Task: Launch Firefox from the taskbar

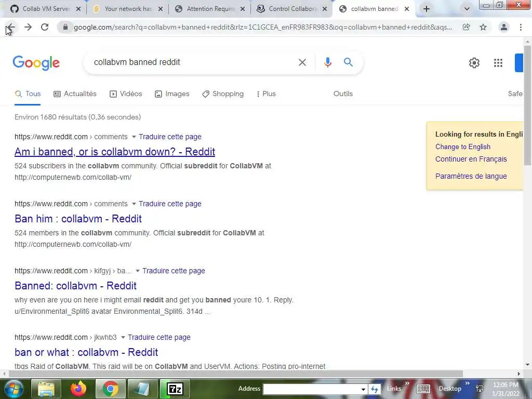Action: tap(78, 389)
